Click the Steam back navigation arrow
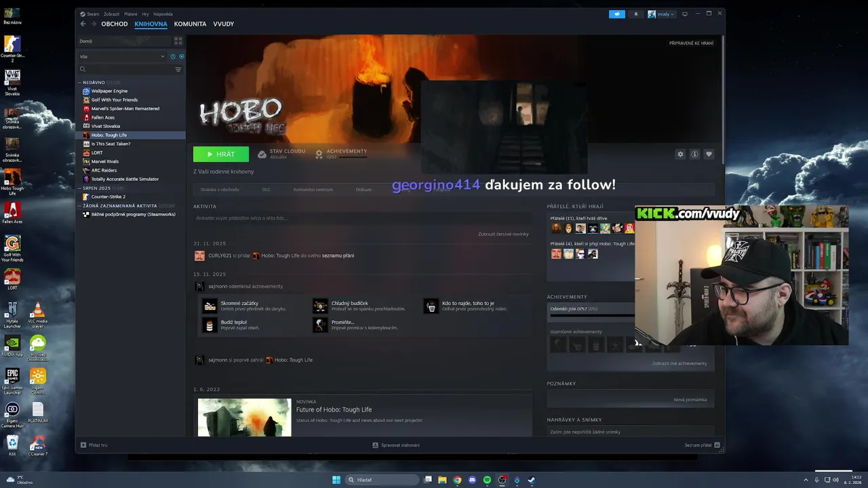 point(83,24)
